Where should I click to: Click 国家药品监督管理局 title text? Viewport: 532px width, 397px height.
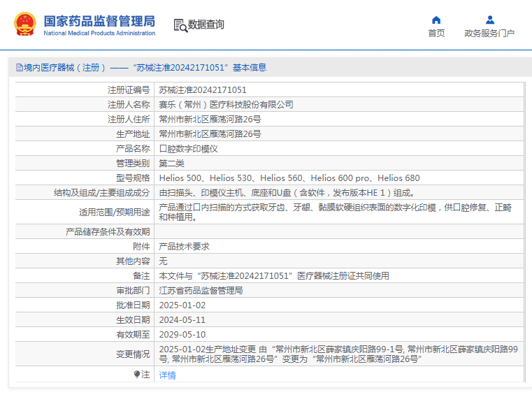99,21
